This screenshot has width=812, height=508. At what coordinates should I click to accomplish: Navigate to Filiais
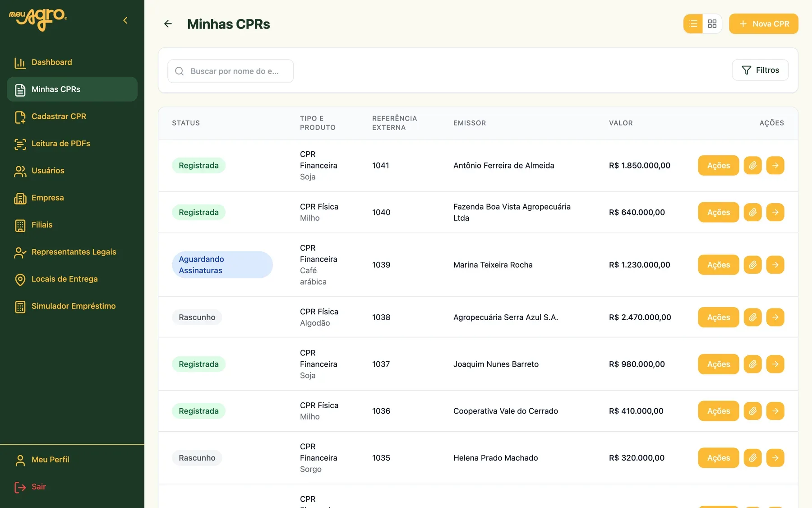(72, 225)
